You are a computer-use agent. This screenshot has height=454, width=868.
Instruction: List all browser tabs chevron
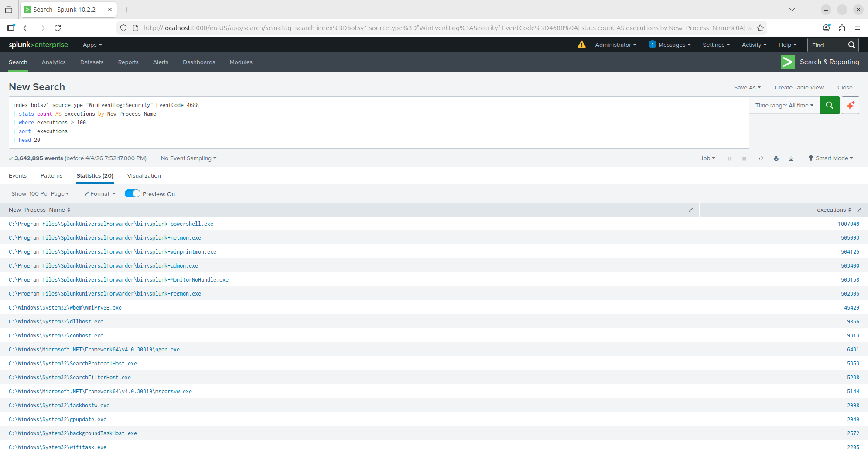click(792, 10)
